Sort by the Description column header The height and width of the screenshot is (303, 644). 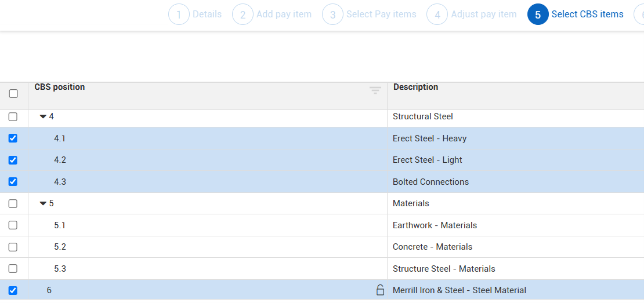pos(415,87)
